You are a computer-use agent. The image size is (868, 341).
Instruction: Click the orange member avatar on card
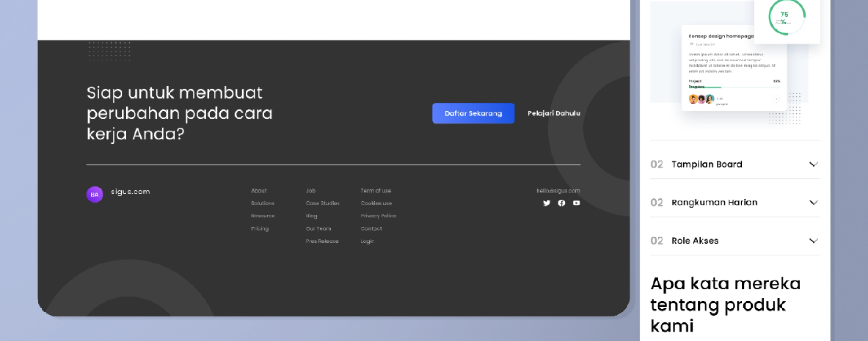pyautogui.click(x=693, y=99)
